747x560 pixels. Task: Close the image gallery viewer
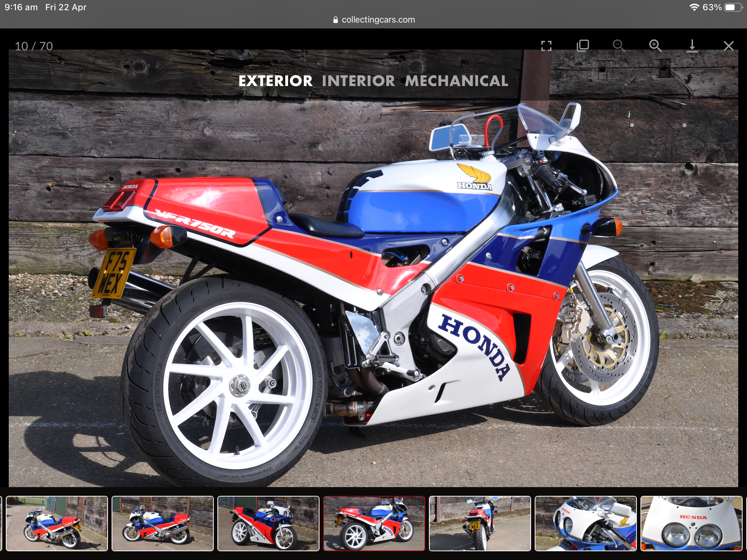(x=728, y=46)
